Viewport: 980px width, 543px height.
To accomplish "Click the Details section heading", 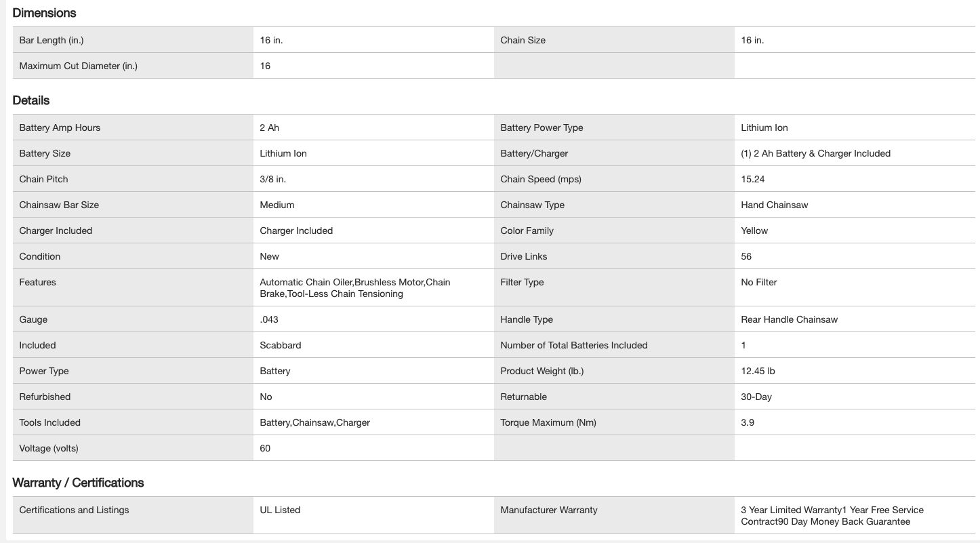I will [x=31, y=100].
